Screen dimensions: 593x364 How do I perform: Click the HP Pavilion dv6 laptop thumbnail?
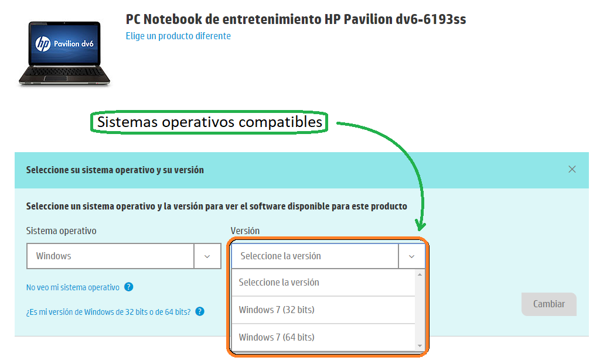tap(64, 53)
